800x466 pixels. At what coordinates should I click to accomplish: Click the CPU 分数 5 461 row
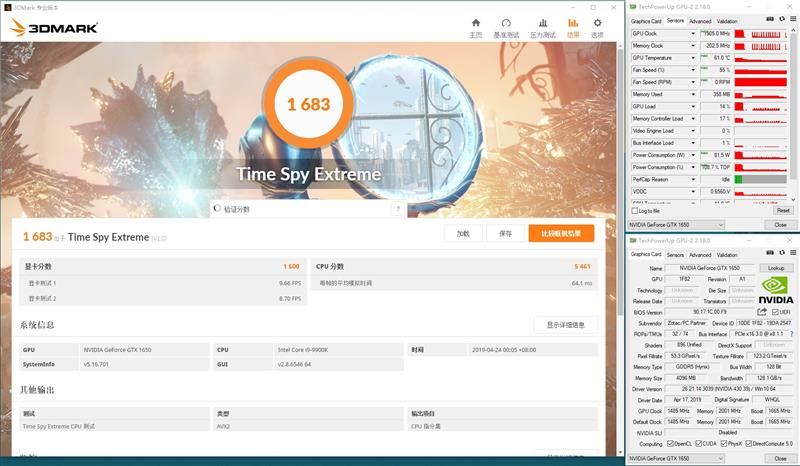(x=454, y=266)
